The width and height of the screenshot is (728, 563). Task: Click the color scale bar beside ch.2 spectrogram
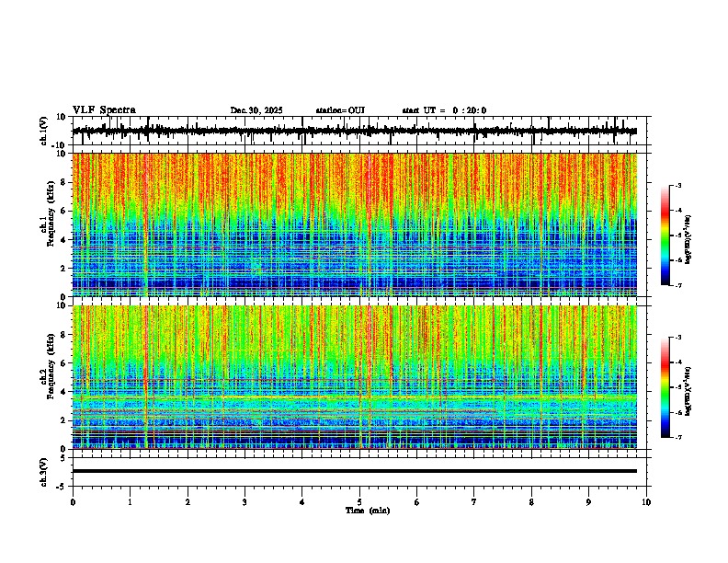click(x=665, y=387)
